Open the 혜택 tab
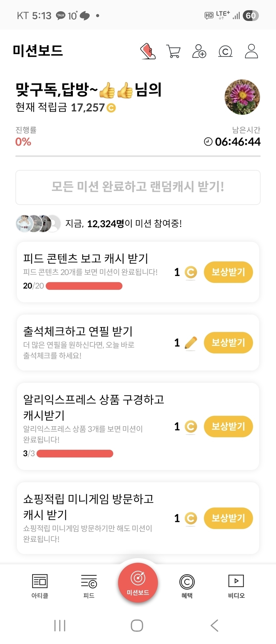This screenshot has height=644, width=276. [x=187, y=586]
